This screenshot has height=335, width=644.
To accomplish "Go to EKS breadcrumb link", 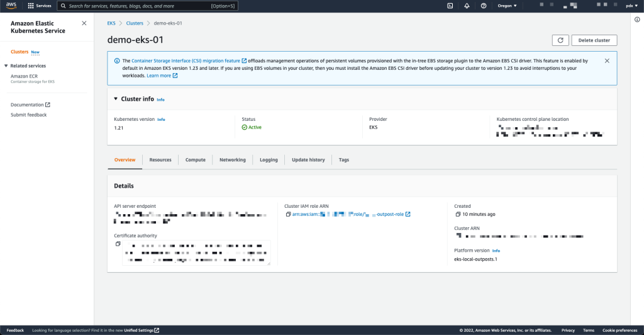I will point(111,23).
